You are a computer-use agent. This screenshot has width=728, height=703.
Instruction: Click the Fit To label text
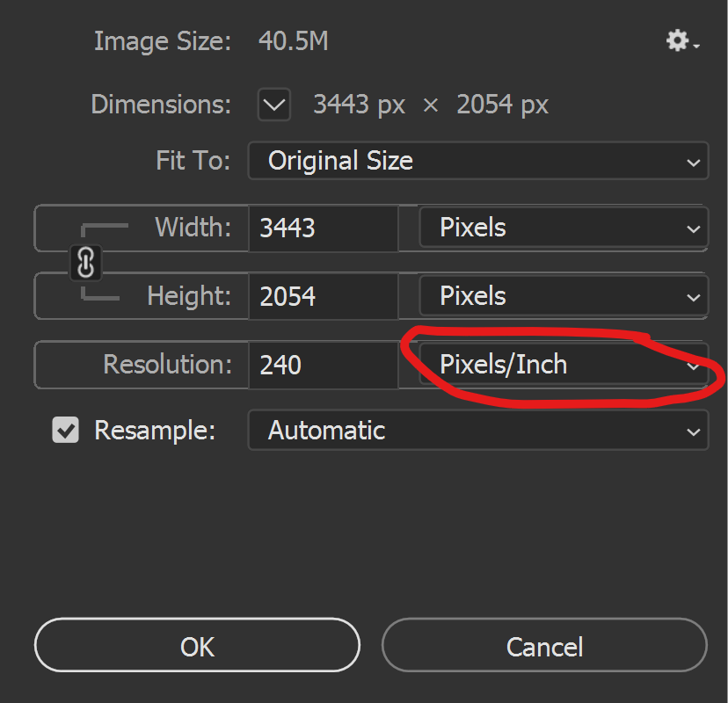point(193,161)
